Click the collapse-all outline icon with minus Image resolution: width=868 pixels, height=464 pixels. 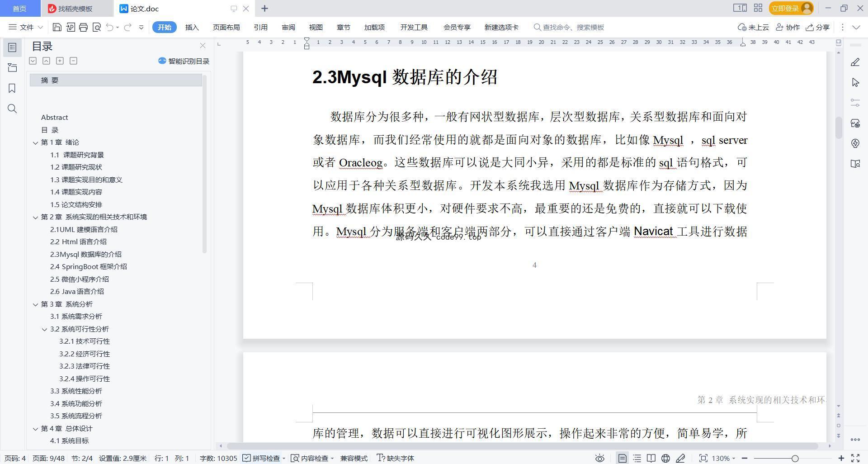[73, 61]
